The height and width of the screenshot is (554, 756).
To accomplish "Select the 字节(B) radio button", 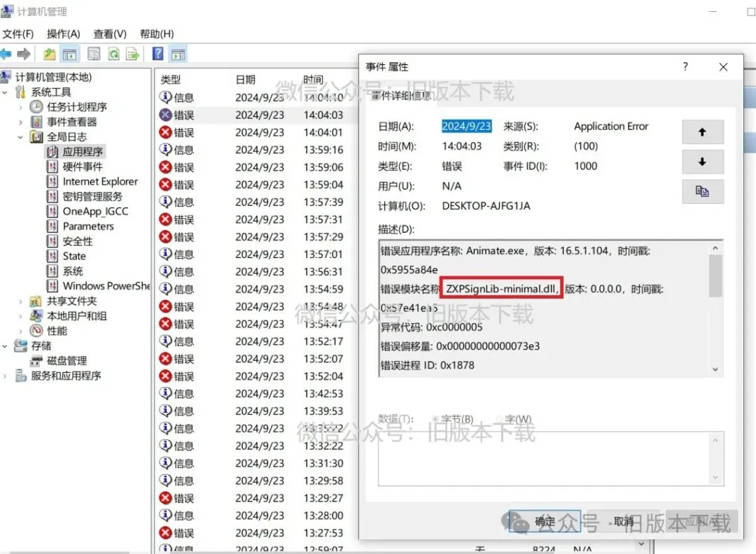I will (x=435, y=419).
